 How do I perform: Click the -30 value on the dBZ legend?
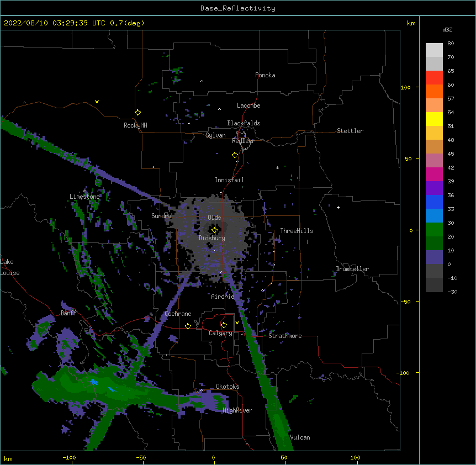point(452,292)
